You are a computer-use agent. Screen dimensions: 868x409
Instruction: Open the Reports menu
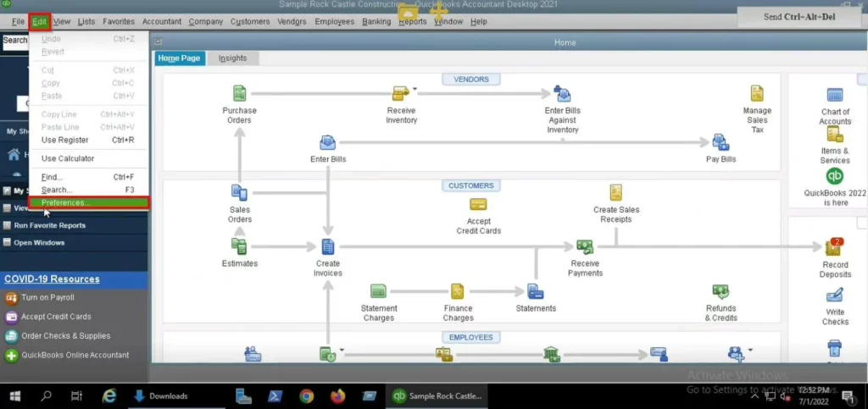click(x=413, y=21)
